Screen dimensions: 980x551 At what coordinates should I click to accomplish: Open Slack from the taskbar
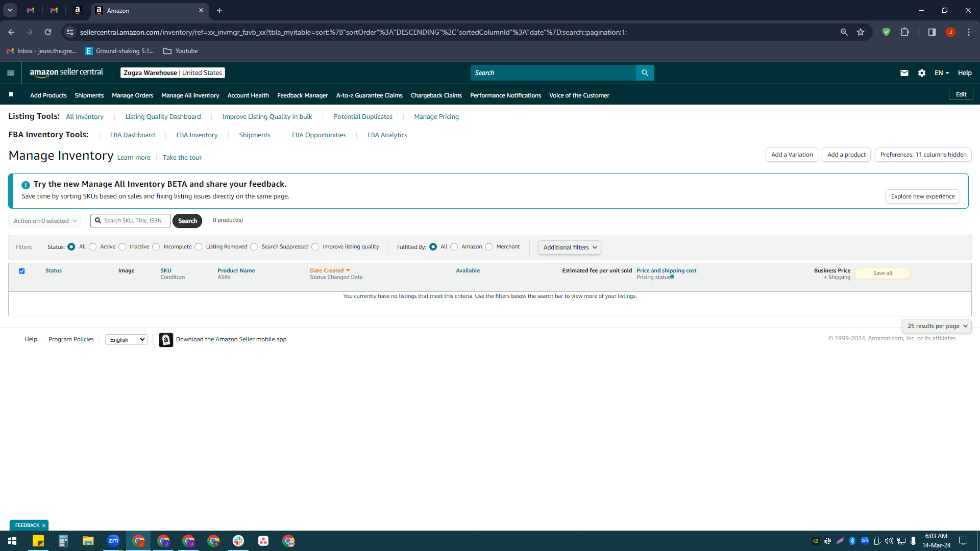[x=238, y=541]
